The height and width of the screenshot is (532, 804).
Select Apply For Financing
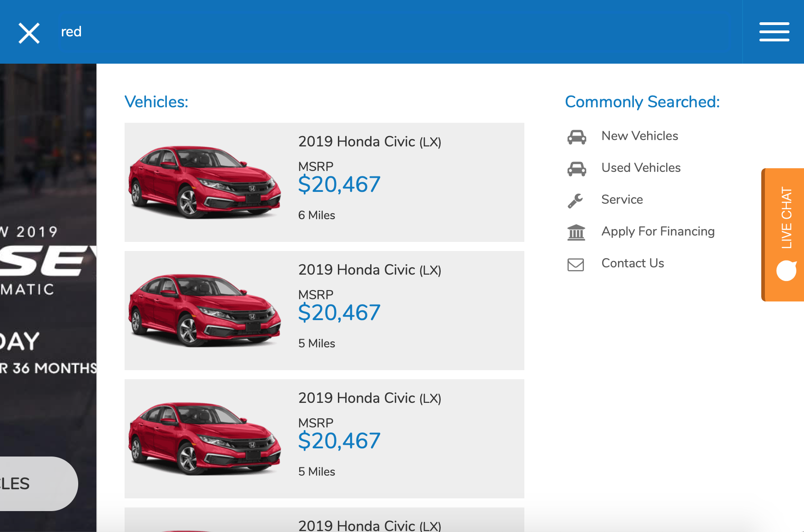point(658,231)
